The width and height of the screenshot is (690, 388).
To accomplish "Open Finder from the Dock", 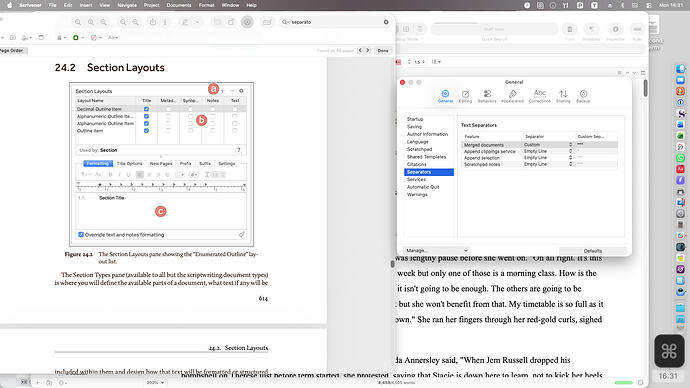I will pos(680,69).
